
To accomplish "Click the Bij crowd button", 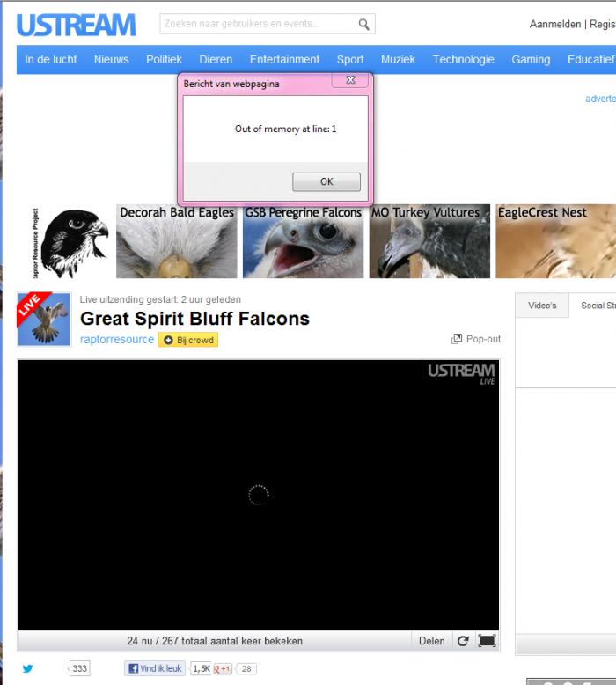I will (188, 340).
